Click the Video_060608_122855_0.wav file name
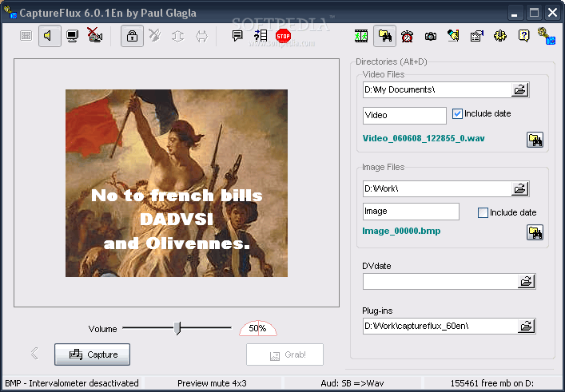Screen dimensions: 565x392 click(424, 138)
